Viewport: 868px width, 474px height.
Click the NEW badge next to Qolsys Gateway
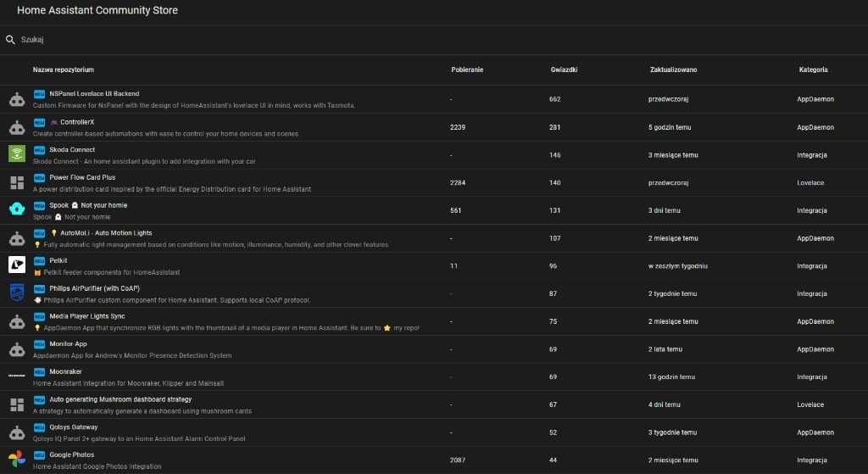[39, 427]
